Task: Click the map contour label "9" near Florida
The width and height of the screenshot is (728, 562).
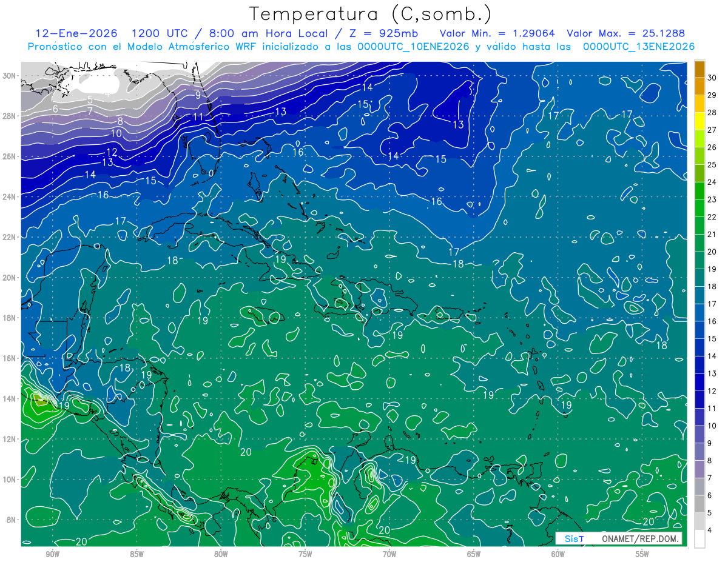Action: point(197,95)
